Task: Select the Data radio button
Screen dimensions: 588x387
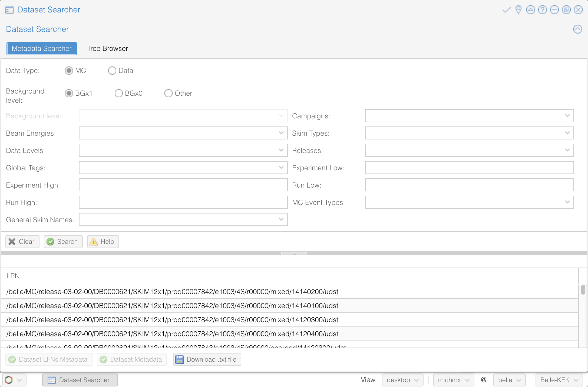Action: point(112,71)
